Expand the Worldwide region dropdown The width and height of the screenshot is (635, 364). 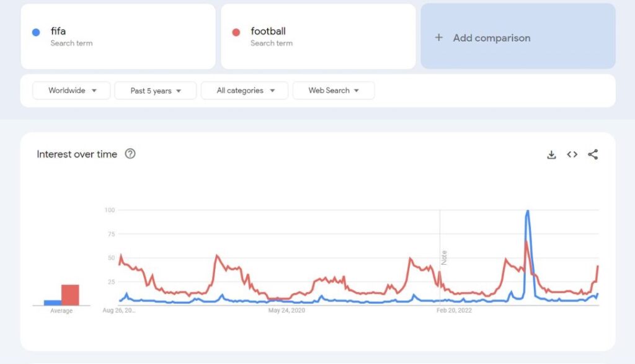point(72,91)
